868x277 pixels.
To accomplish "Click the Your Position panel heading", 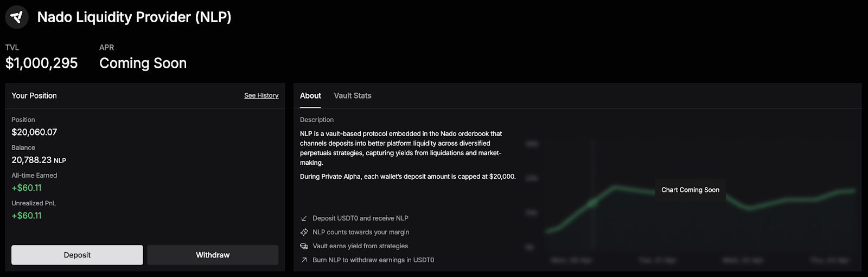I will pyautogui.click(x=34, y=95).
